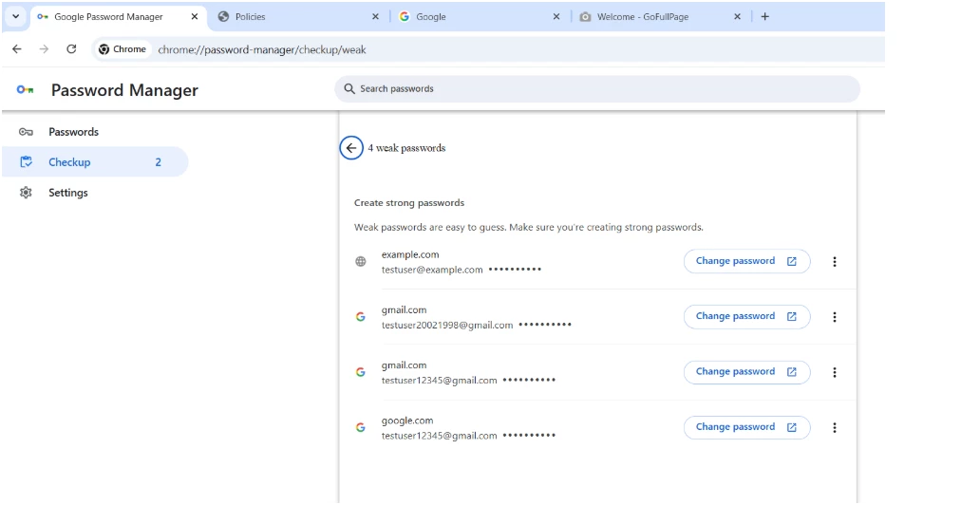Open a new browser tab

point(765,17)
